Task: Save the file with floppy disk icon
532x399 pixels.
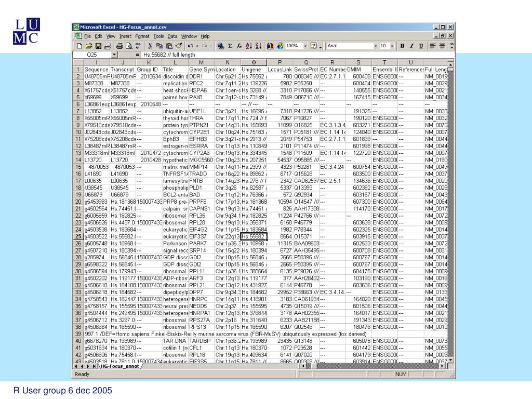Action: [x=98, y=46]
